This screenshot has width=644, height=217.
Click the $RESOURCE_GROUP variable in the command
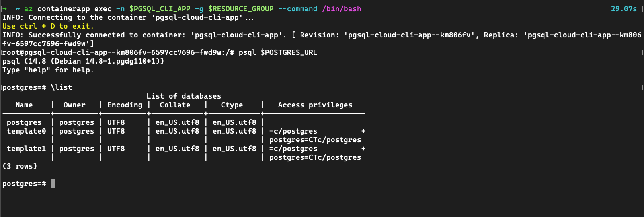tap(241, 9)
